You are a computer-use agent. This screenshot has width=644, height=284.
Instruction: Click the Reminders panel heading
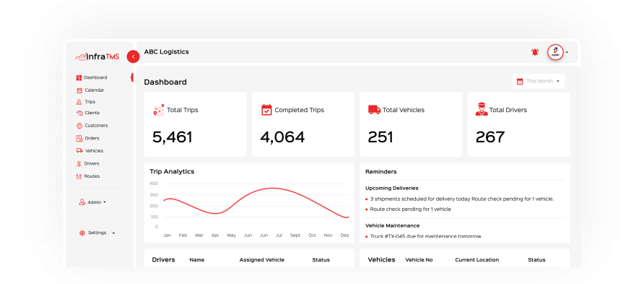[380, 172]
